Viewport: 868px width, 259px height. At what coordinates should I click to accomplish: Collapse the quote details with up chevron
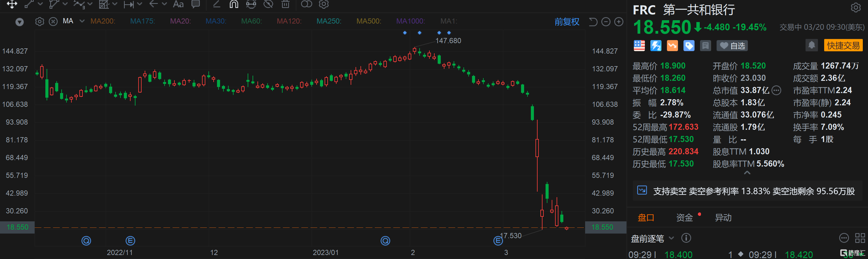[747, 173]
